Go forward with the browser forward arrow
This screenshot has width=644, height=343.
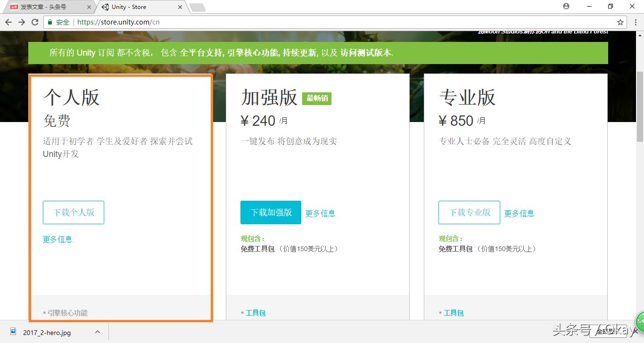22,22
